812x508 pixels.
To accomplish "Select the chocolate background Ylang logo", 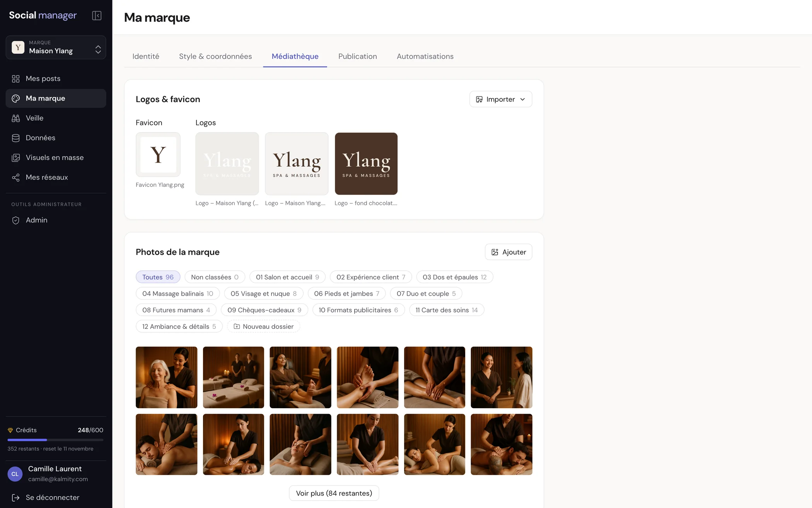I will [x=366, y=164].
